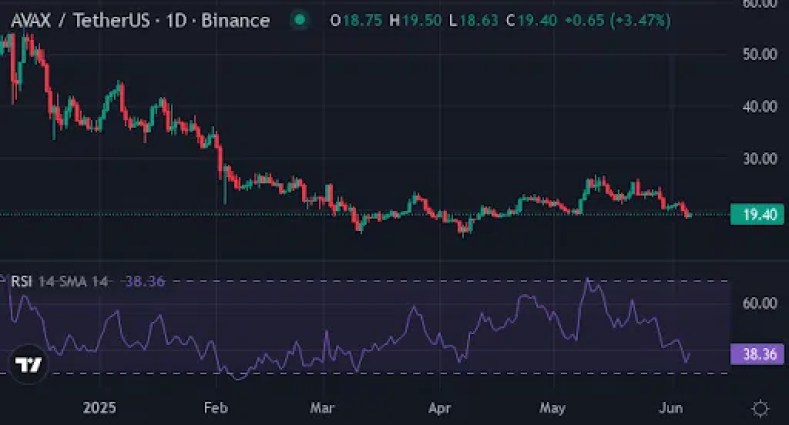This screenshot has width=789, height=425.
Task: Click the Apr label on time axis
Action: point(437,408)
